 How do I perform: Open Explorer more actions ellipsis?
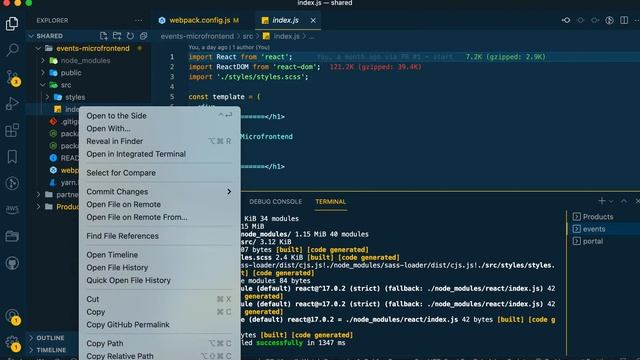[x=139, y=20]
